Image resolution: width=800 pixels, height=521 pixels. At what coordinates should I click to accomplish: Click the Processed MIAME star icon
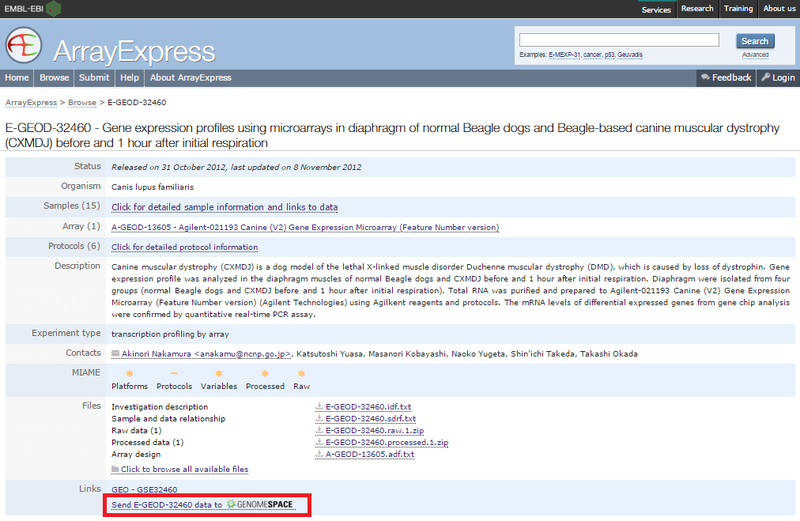click(264, 372)
